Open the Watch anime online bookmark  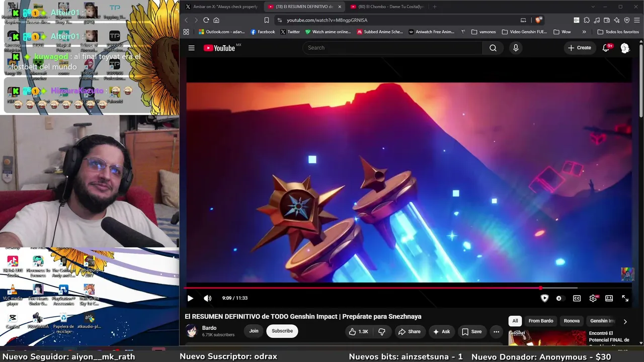pyautogui.click(x=328, y=32)
